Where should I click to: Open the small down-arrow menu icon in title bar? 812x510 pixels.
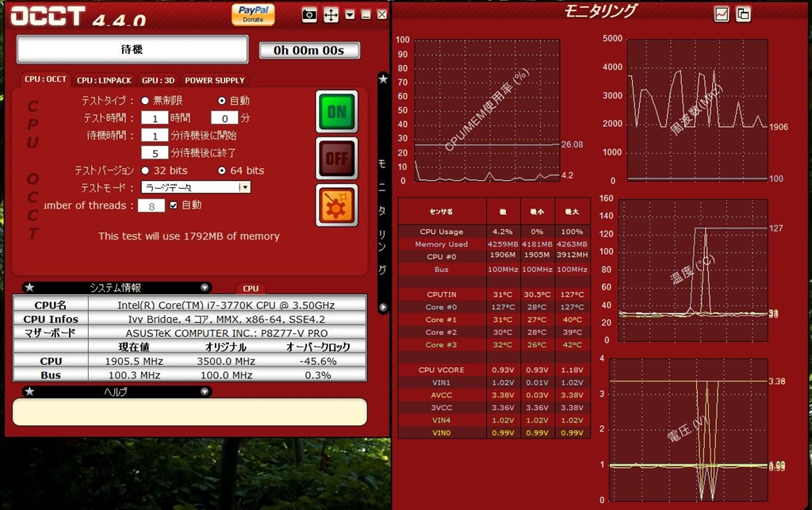pos(350,14)
